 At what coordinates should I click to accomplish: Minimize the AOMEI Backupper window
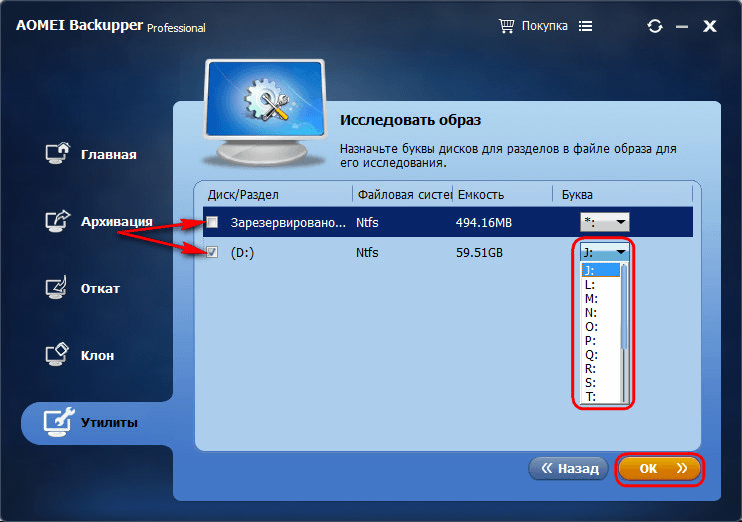(682, 27)
